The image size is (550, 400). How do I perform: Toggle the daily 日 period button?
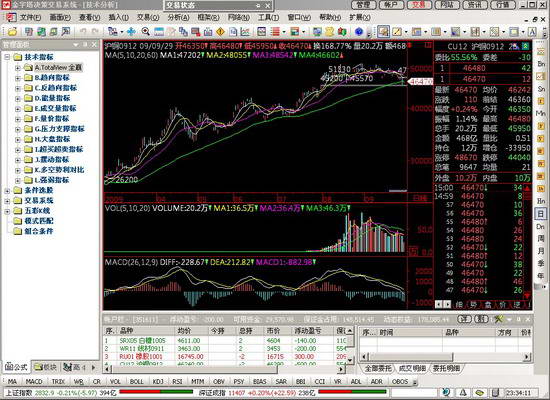point(541,213)
